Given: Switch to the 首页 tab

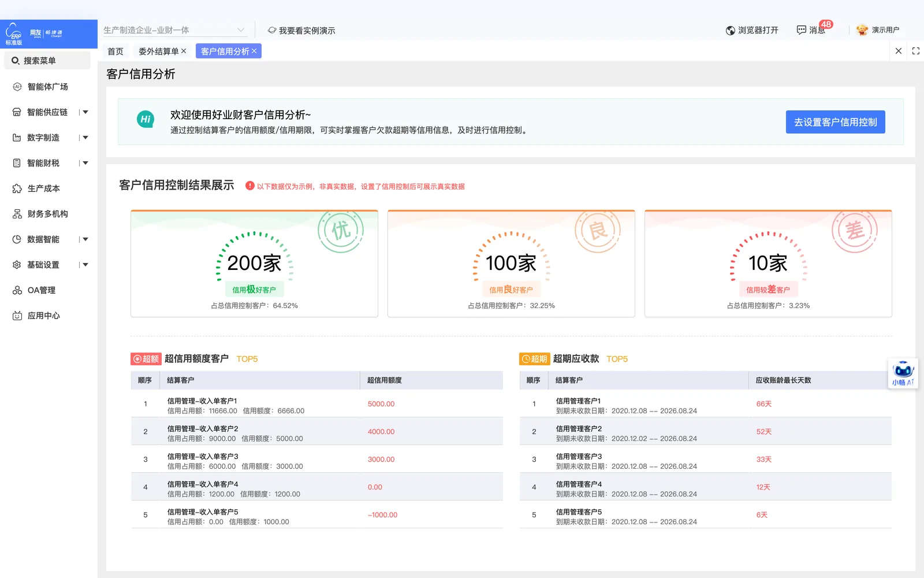Looking at the screenshot, I should (x=115, y=51).
